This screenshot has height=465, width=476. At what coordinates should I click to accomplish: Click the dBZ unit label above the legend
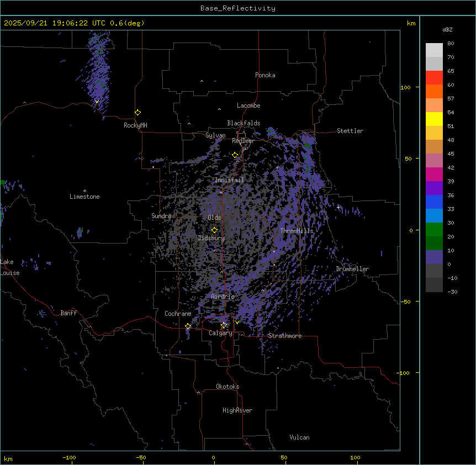pos(448,29)
